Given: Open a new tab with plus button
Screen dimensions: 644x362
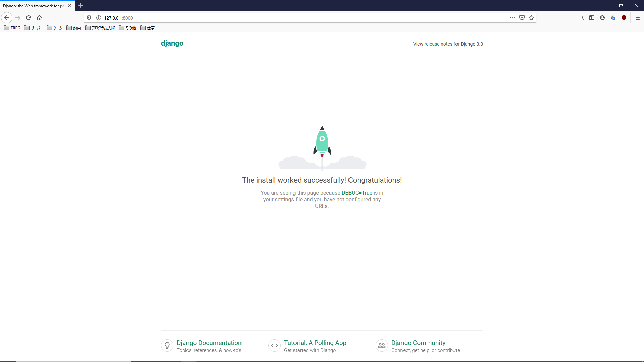Looking at the screenshot, I should pos(81,5).
